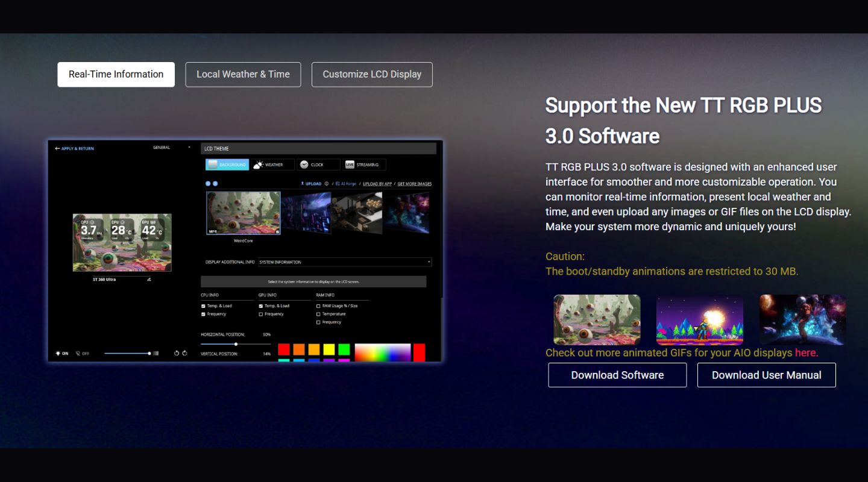Screen dimensions: 868x482
Task: Uncheck the GPU INFO Temp. & Load checkbox
Action: point(260,306)
